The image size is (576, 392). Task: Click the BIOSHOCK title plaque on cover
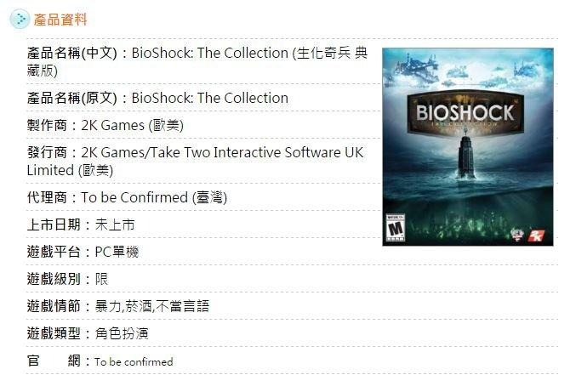465,113
